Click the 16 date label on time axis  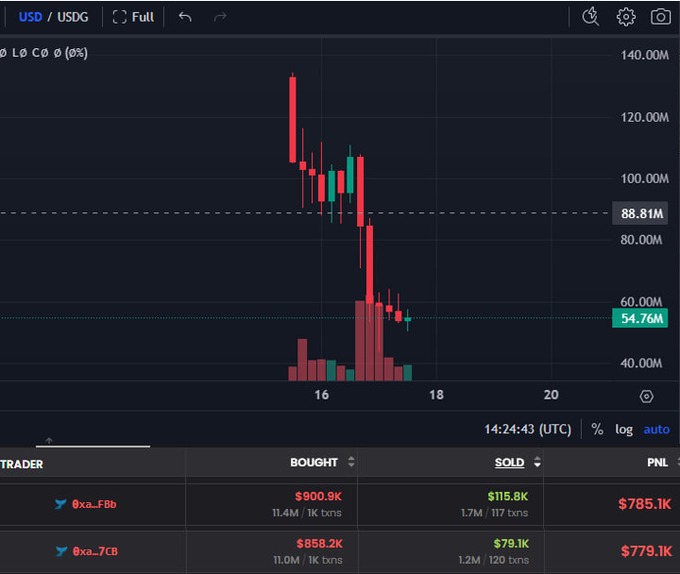click(x=321, y=395)
